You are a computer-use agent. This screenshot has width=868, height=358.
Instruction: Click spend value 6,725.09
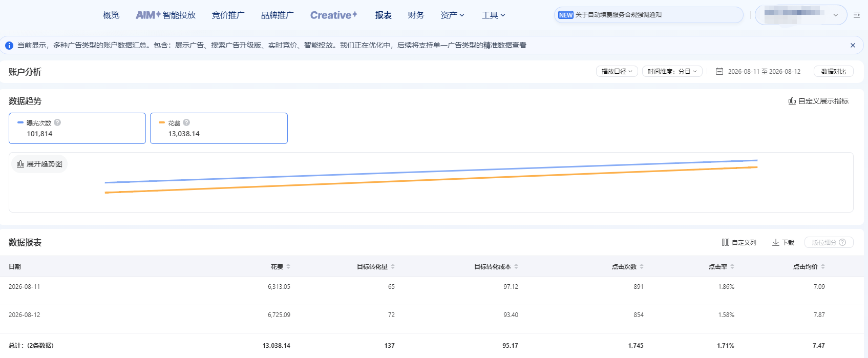point(279,315)
